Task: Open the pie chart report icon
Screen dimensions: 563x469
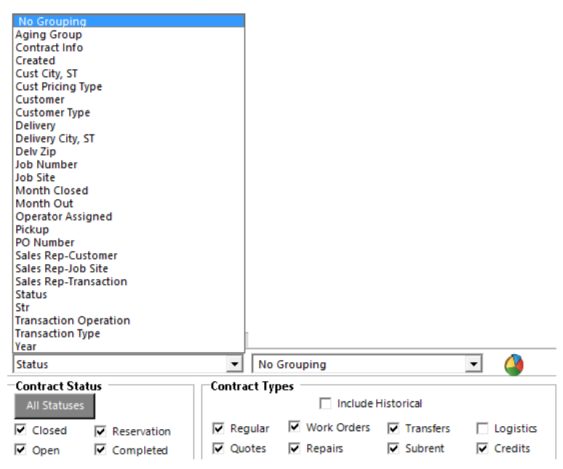Action: click(x=514, y=365)
